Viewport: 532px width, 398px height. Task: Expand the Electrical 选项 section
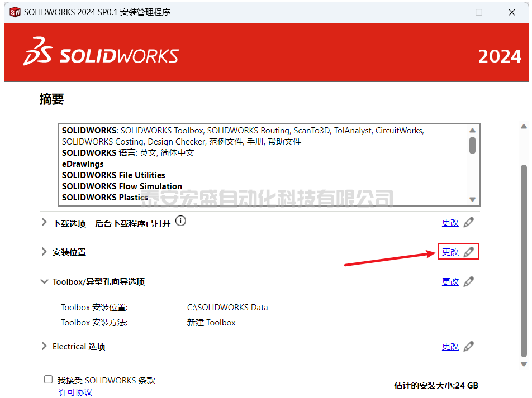pos(44,347)
